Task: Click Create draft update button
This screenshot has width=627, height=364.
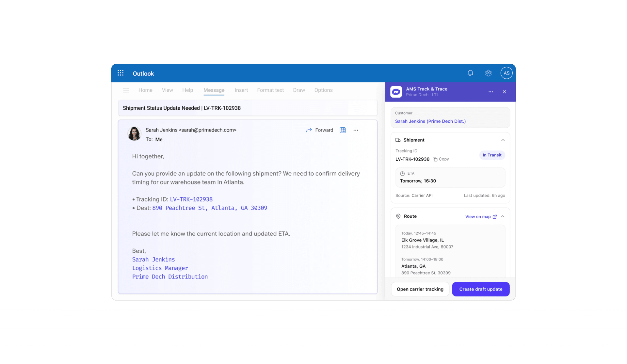Action: pyautogui.click(x=481, y=289)
